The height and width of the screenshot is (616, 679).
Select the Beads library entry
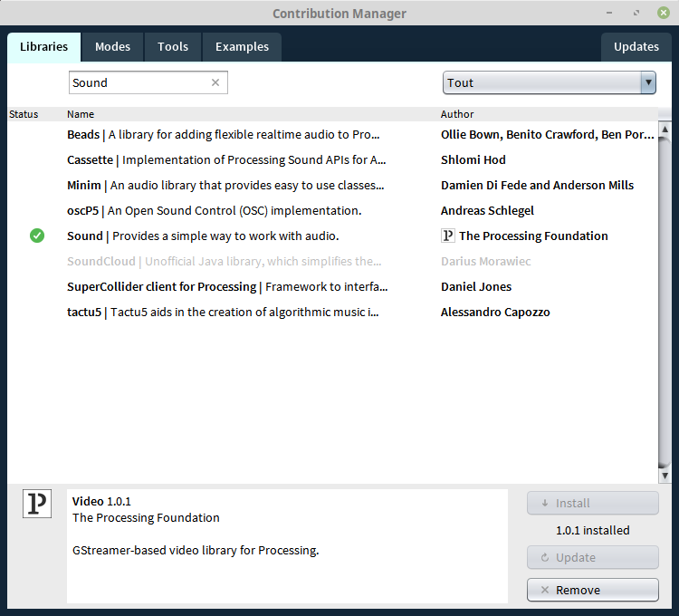[x=226, y=134]
